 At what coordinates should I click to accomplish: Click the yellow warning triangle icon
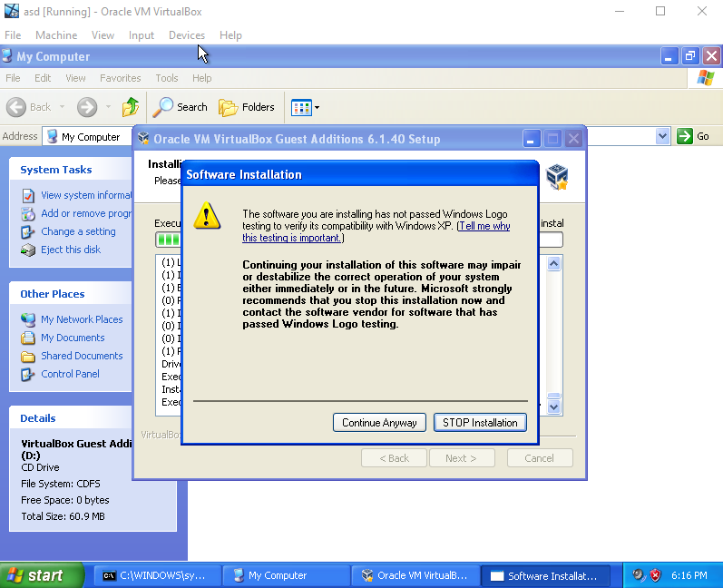(x=210, y=216)
